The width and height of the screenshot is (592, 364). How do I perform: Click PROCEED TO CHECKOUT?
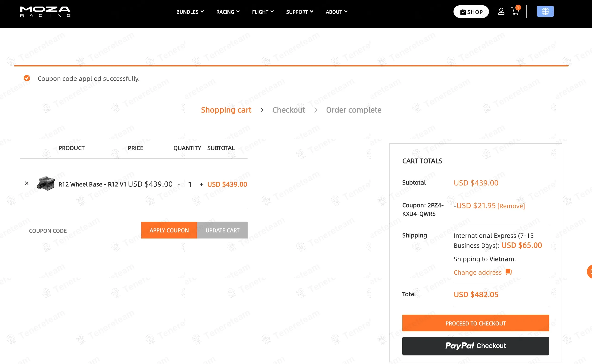tap(475, 323)
